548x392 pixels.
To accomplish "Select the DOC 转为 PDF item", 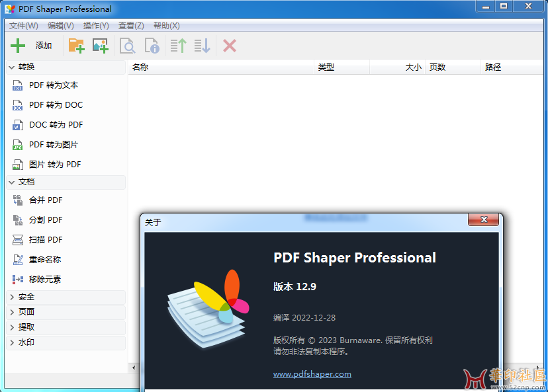I will pyautogui.click(x=56, y=125).
